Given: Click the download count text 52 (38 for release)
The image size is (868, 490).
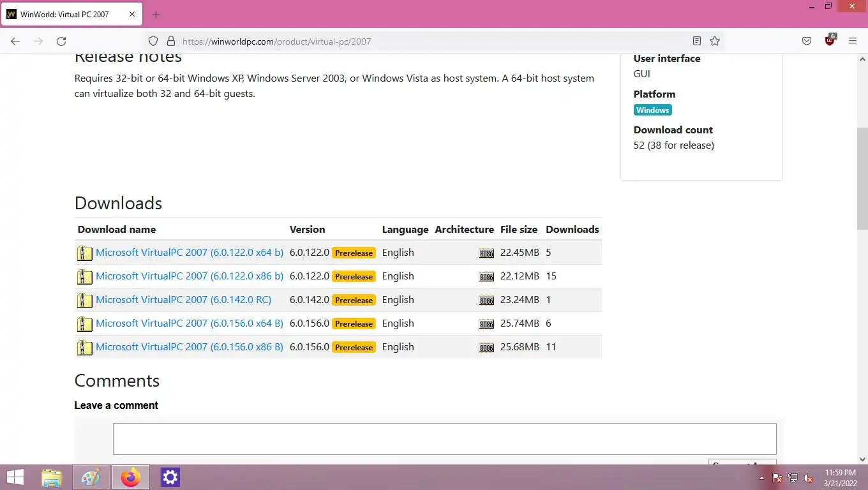Looking at the screenshot, I should click(x=674, y=145).
